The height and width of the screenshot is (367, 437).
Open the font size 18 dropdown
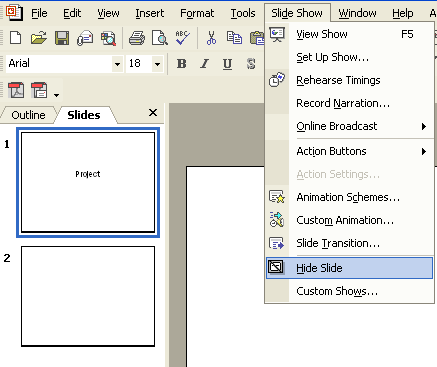(157, 64)
